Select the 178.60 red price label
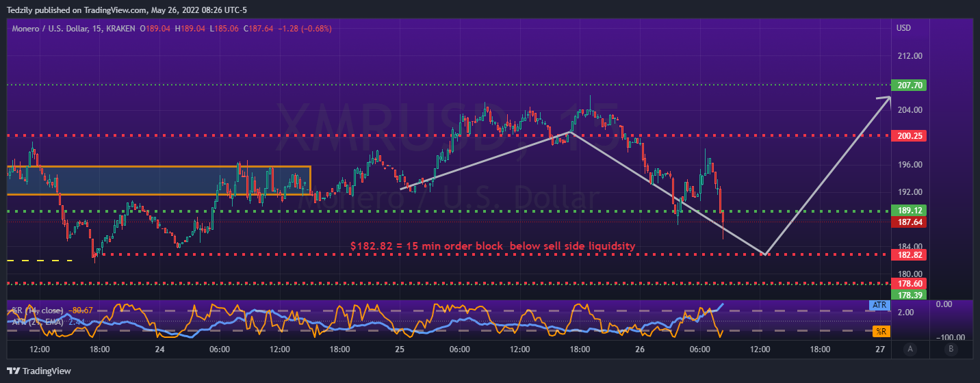The height and width of the screenshot is (383, 980). pos(909,283)
